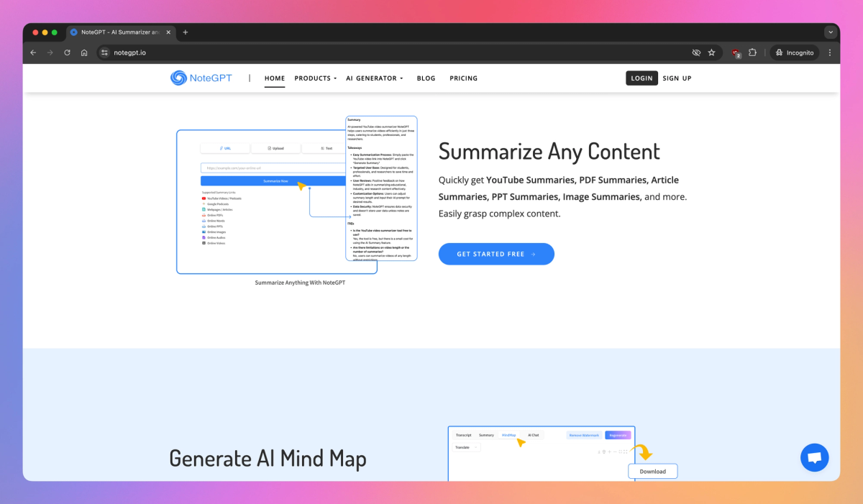Click the MindMap tab in the lower illustration
This screenshot has width=863, height=504.
point(508,435)
